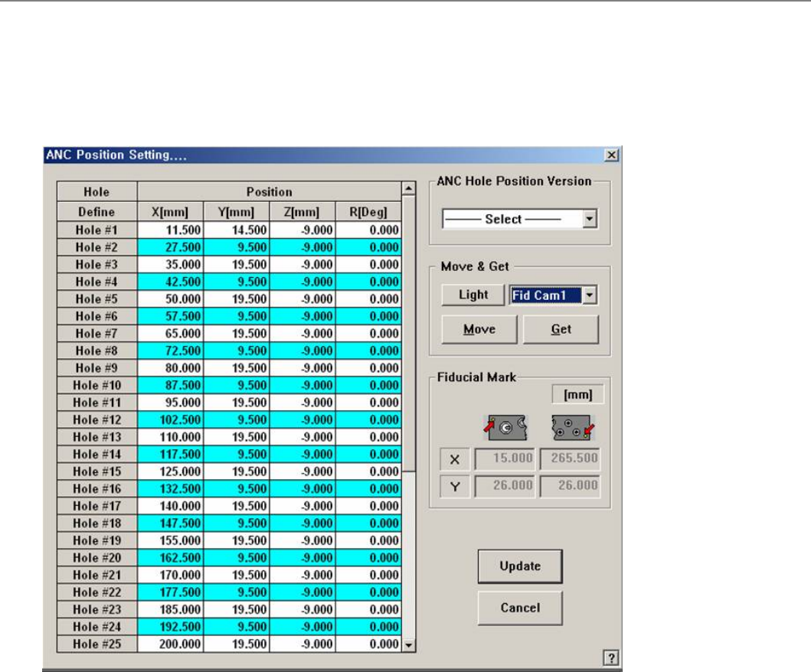Viewport: 811px width, 672px height.
Task: Select the Hole #20 row header
Action: [x=96, y=558]
